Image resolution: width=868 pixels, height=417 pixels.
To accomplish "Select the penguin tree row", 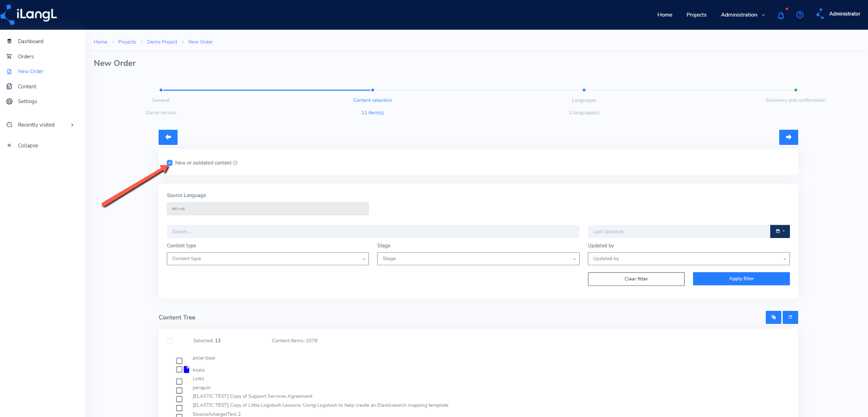I will coord(202,388).
